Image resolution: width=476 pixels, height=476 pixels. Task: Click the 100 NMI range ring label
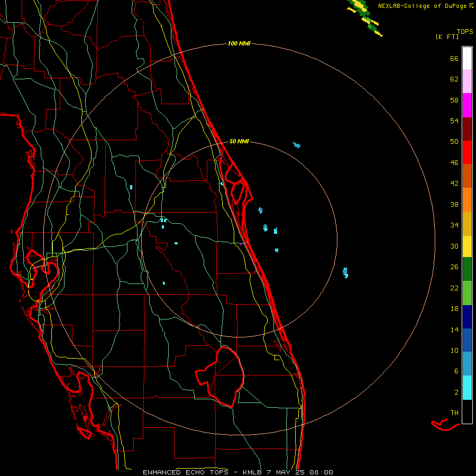[x=239, y=44]
